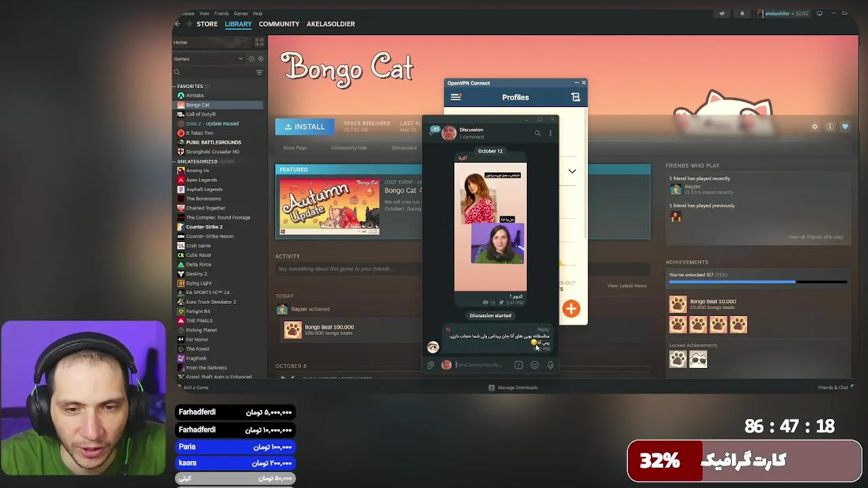Click orange plus button in OpenVPN Connect
Viewport: 868px width, 488px height.
571,309
